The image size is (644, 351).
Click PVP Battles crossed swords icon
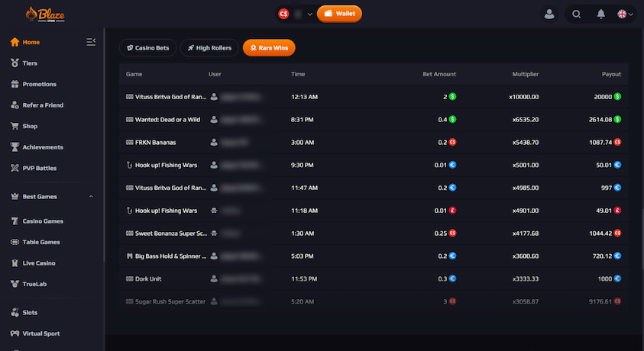(x=15, y=168)
